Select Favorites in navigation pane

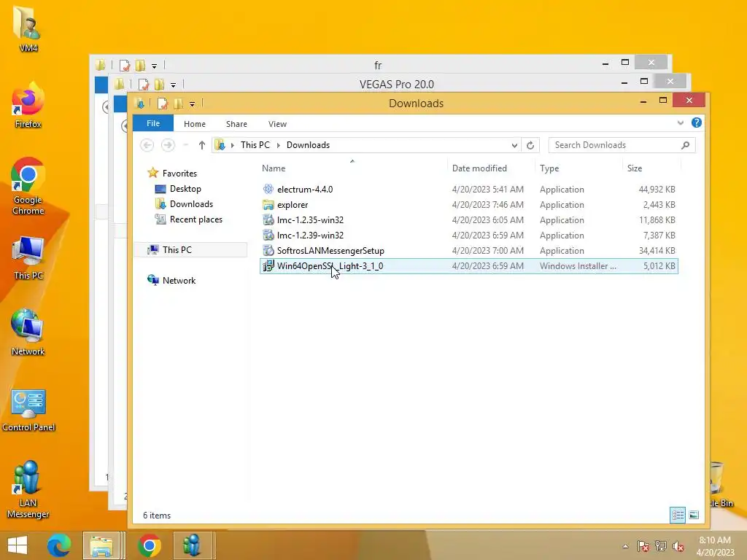179,174
